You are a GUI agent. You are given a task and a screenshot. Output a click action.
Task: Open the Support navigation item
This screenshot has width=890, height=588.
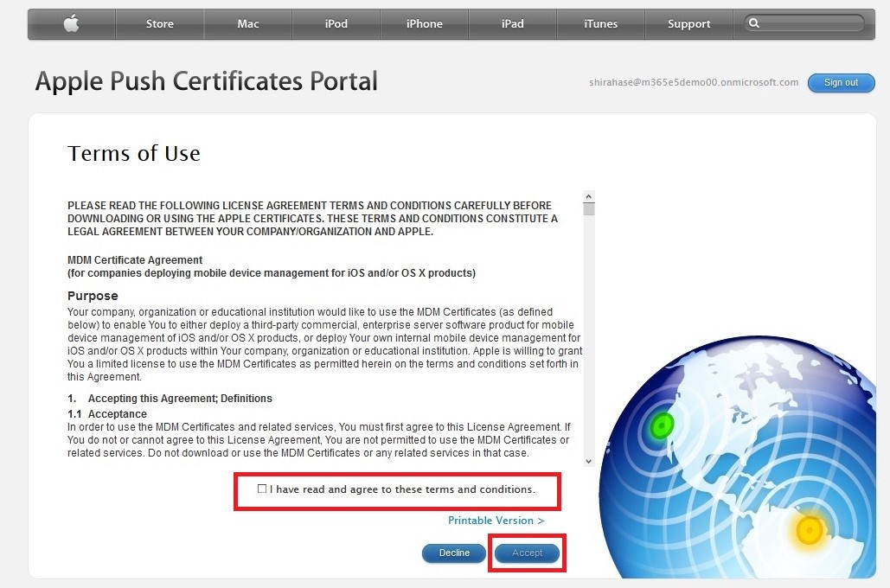688,24
